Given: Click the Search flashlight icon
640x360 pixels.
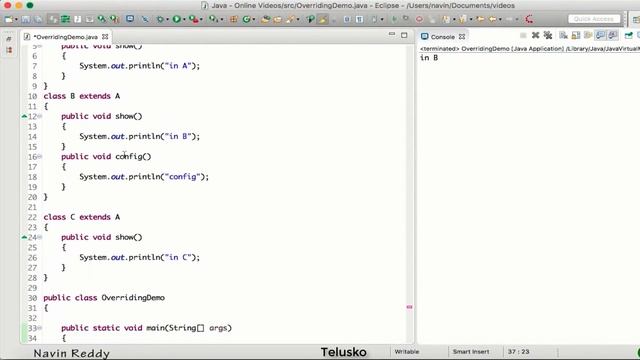Looking at the screenshot, I should [x=290, y=19].
